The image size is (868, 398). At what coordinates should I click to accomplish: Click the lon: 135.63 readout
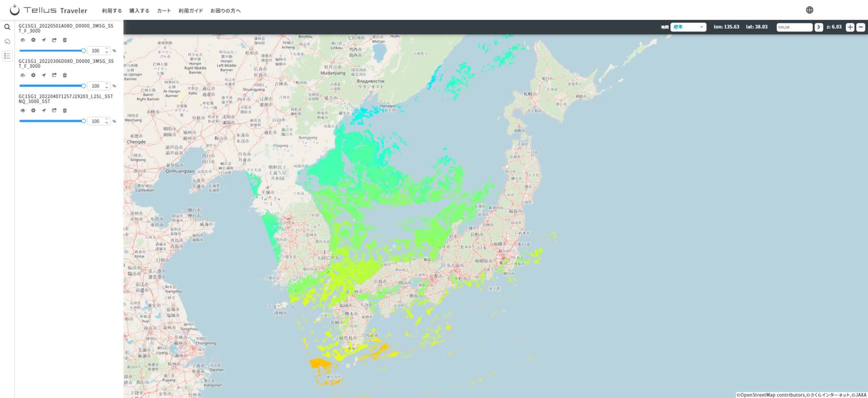tap(726, 27)
